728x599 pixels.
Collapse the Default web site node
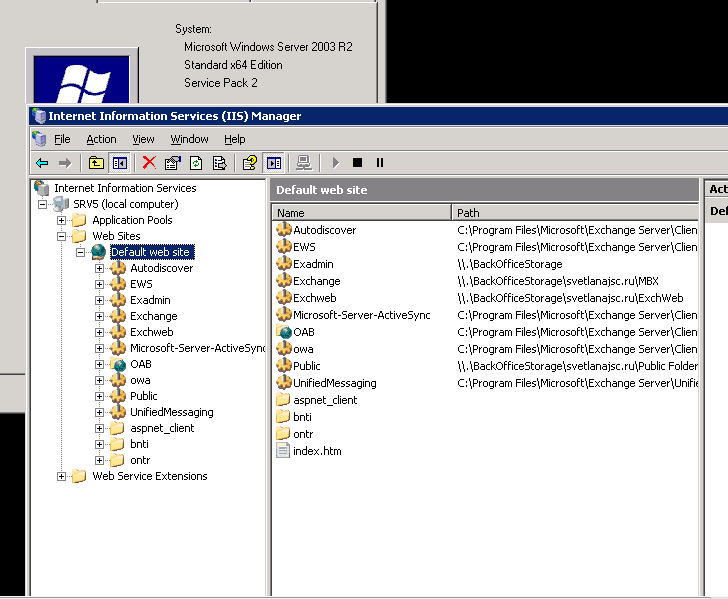(x=81, y=252)
